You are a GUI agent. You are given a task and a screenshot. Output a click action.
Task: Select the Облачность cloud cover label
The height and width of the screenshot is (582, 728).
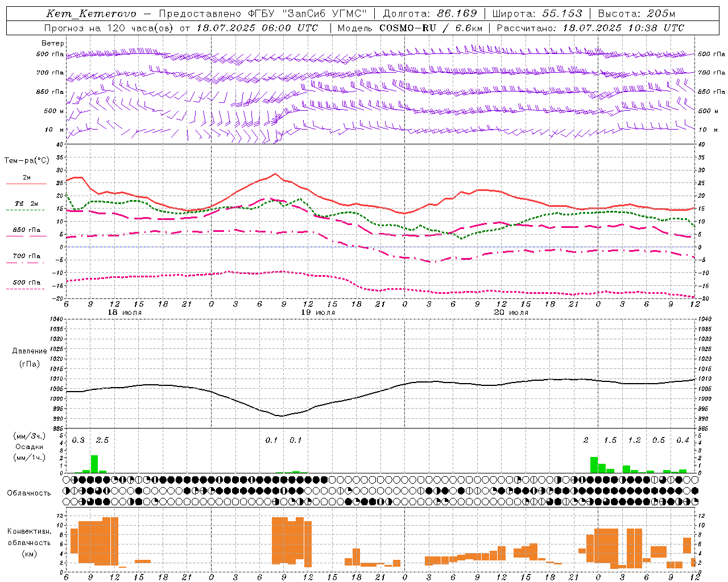pyautogui.click(x=29, y=493)
